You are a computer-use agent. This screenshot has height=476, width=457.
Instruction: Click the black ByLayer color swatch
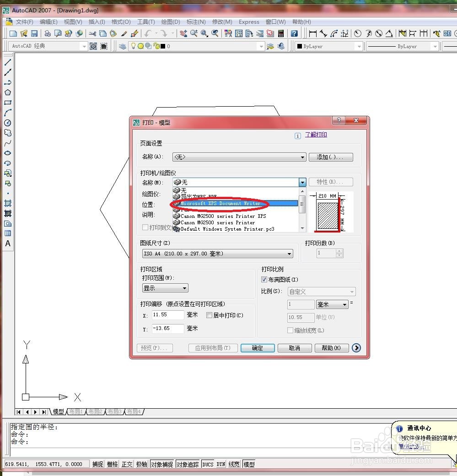pos(300,46)
